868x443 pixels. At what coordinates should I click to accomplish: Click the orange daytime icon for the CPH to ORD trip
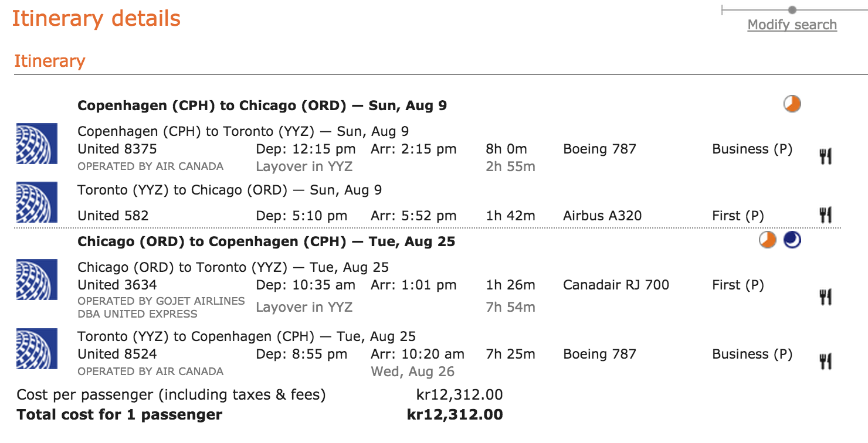click(792, 104)
